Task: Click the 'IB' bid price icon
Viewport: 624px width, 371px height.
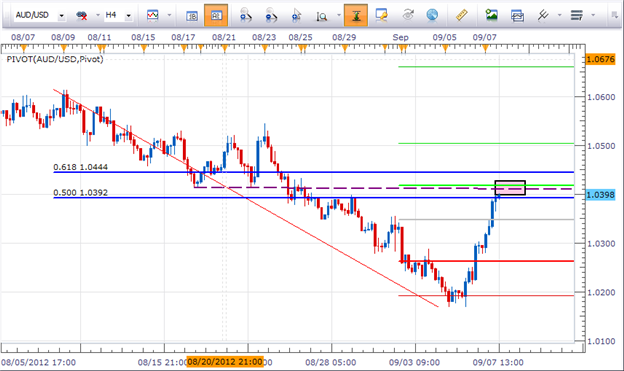Action: (192, 16)
